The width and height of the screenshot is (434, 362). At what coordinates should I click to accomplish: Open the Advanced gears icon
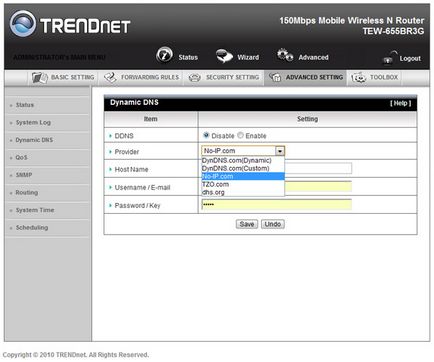[285, 55]
